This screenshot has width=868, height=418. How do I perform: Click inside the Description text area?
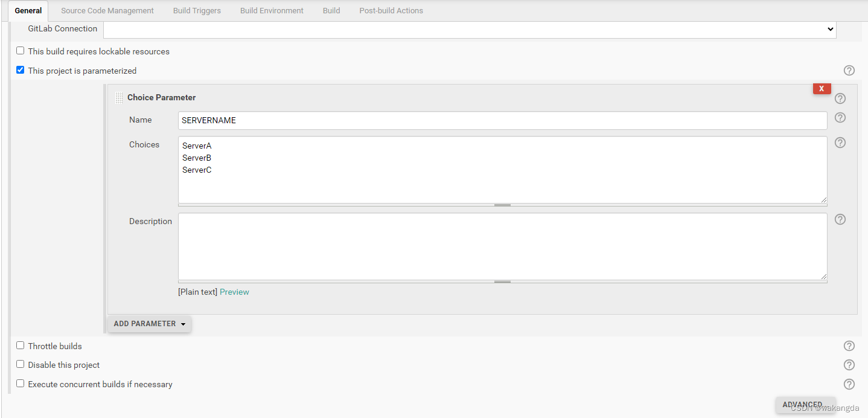(502, 246)
